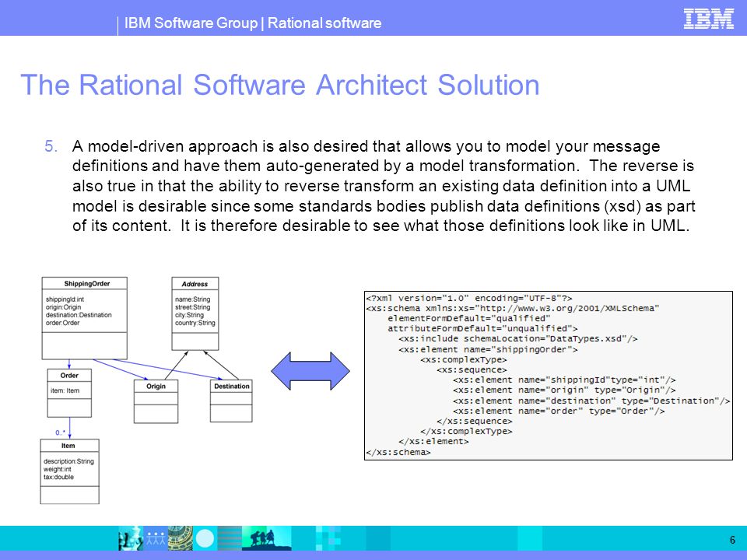747x560 pixels.
Task: Click the Address attribute "name:String"
Action: click(192, 299)
